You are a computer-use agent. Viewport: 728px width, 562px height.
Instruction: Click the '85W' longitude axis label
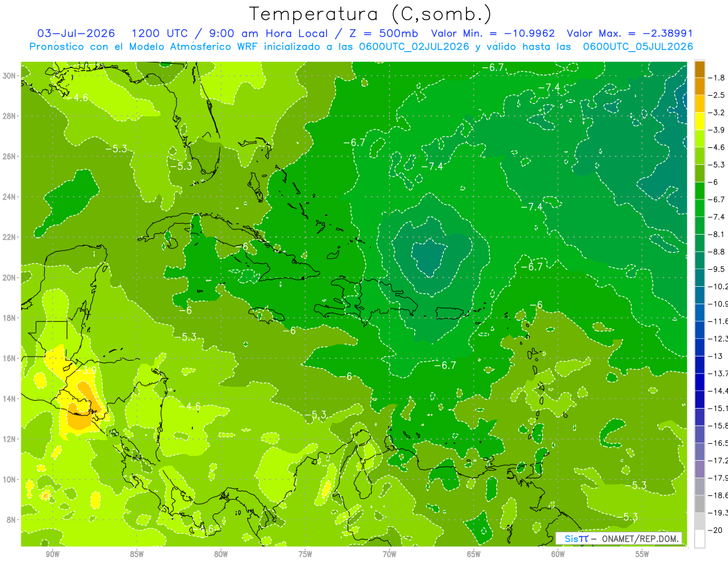click(x=136, y=554)
